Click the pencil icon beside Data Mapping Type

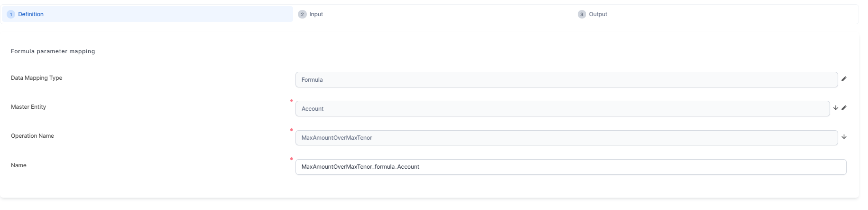pos(844,79)
